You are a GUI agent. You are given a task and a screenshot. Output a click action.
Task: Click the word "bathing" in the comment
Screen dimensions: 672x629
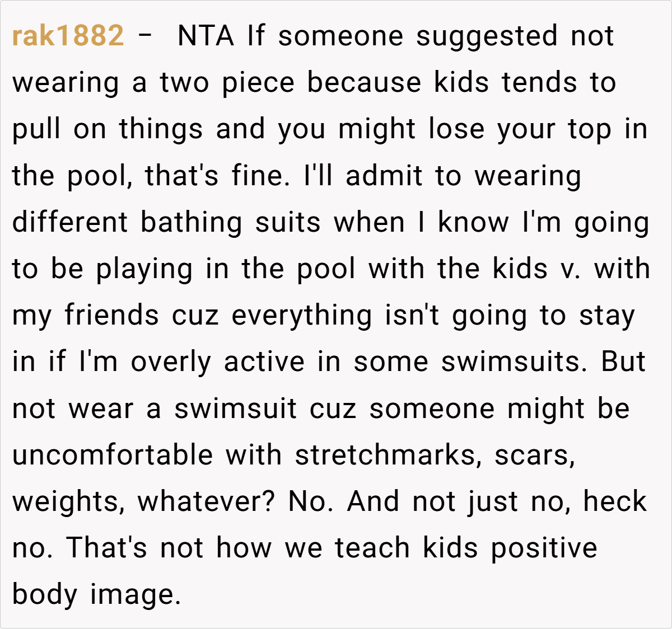(191, 222)
